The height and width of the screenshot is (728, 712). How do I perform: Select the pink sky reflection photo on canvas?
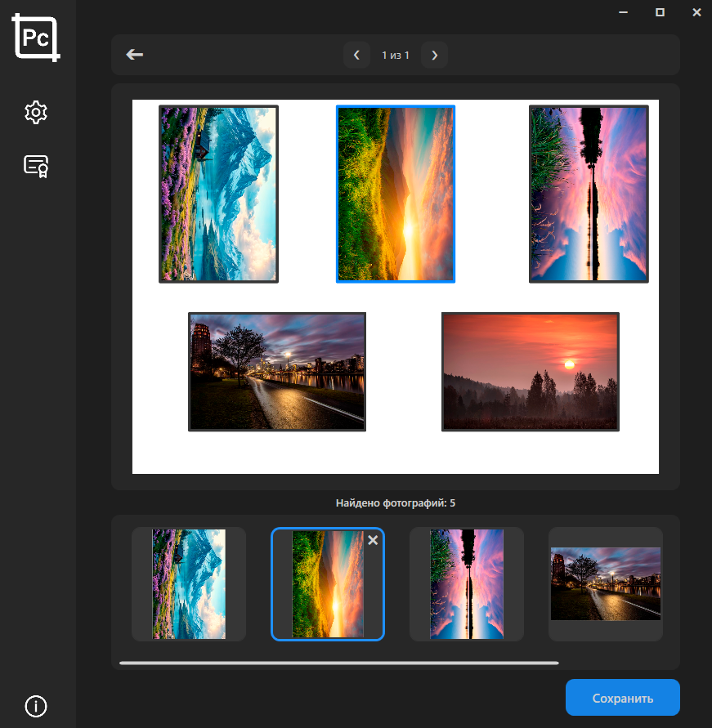tap(589, 194)
